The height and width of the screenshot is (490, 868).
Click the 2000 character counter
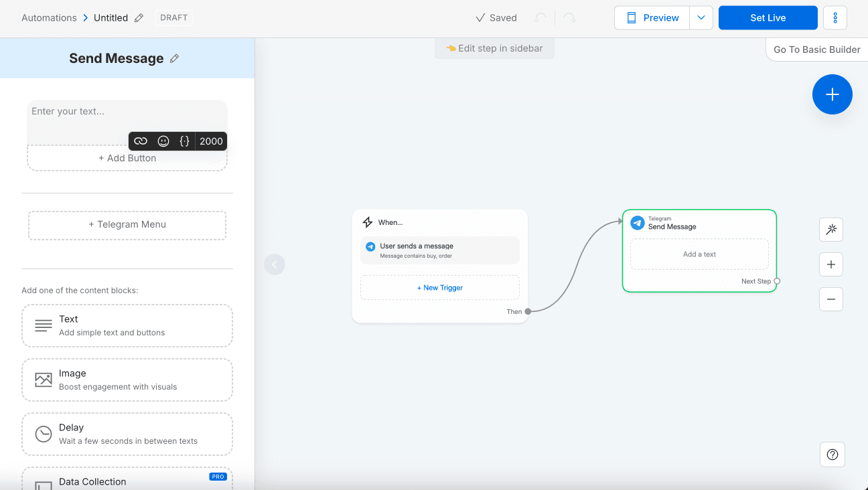click(x=211, y=141)
